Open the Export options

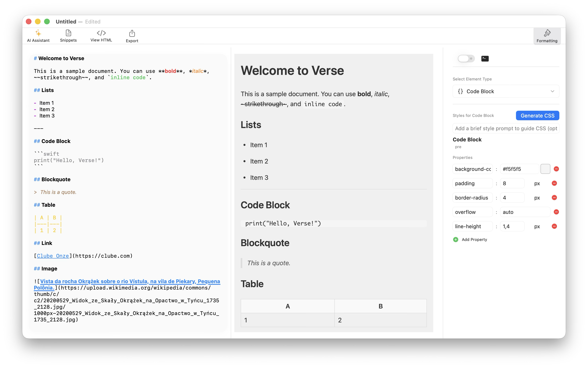tap(132, 35)
